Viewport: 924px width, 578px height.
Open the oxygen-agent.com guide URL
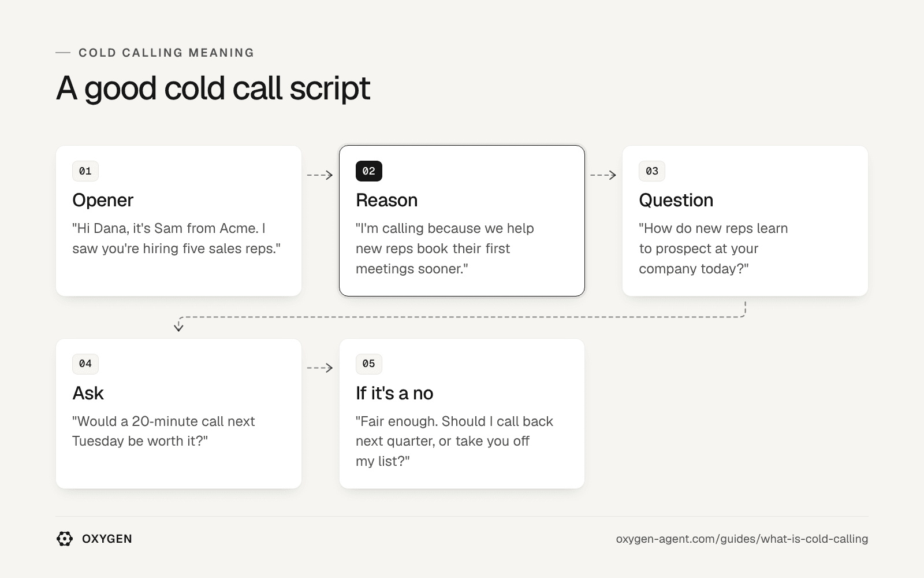pyautogui.click(x=742, y=539)
